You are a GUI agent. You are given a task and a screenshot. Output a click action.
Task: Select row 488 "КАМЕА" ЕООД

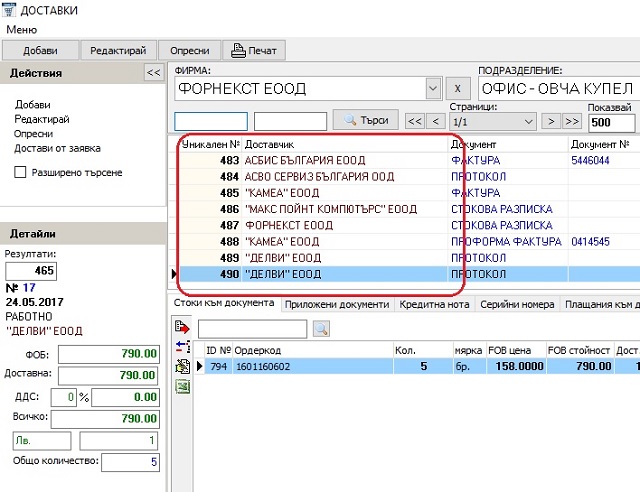[410, 242]
